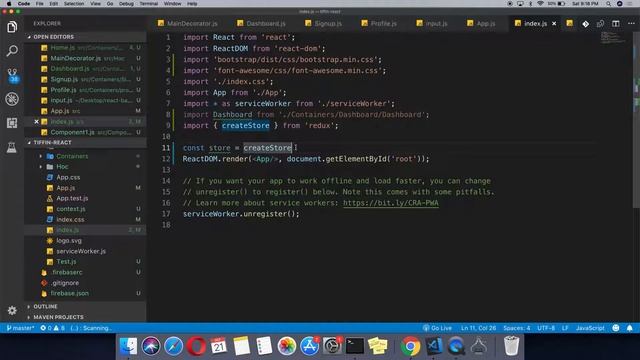640x360 pixels.
Task: Switch to the Profile.js tab
Action: point(379,24)
